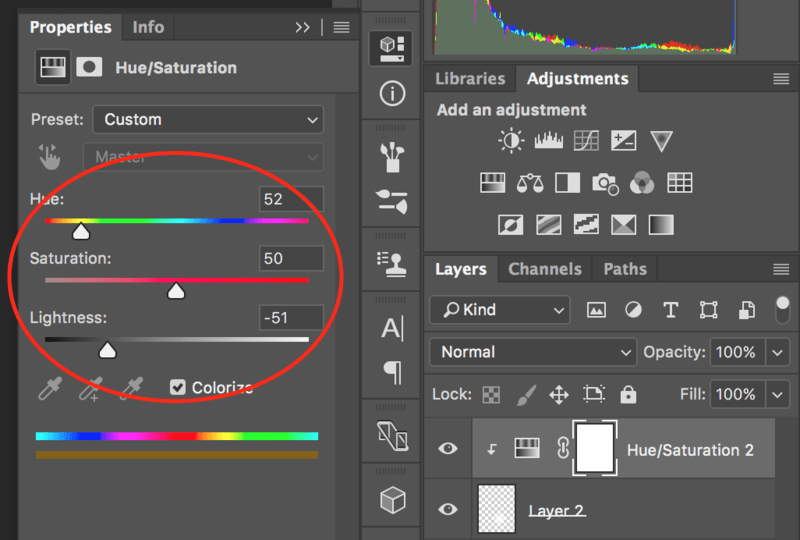Toggle artboard nesting lock
This screenshot has height=540, width=800.
click(x=593, y=394)
